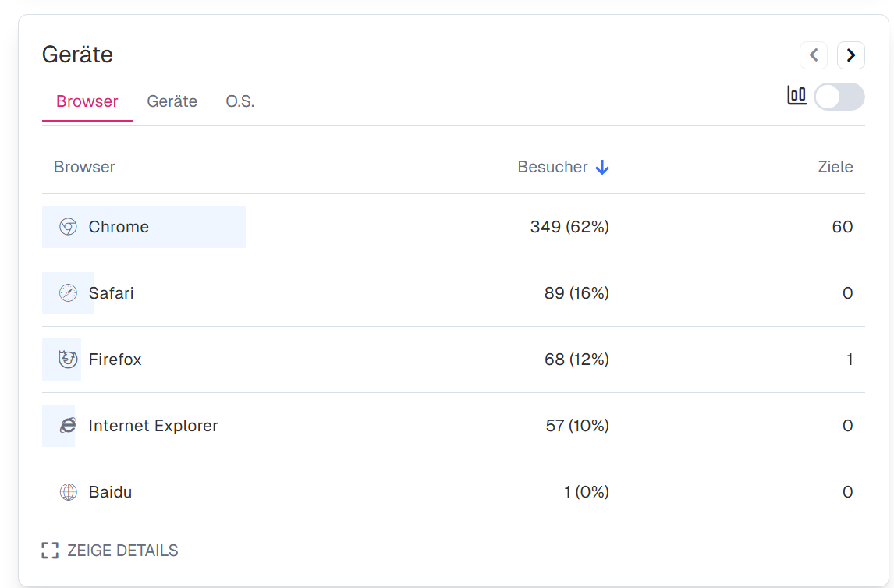Click the bar chart icon beside toggle
894x588 pixels.
(x=796, y=96)
